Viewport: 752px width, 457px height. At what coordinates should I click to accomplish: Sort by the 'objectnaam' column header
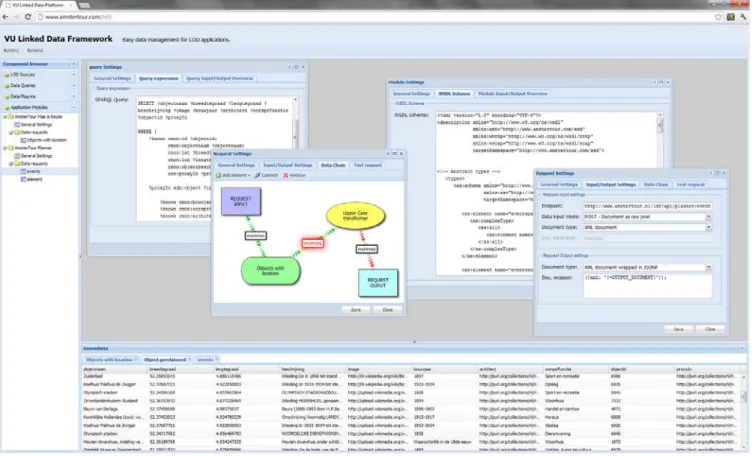point(114,369)
